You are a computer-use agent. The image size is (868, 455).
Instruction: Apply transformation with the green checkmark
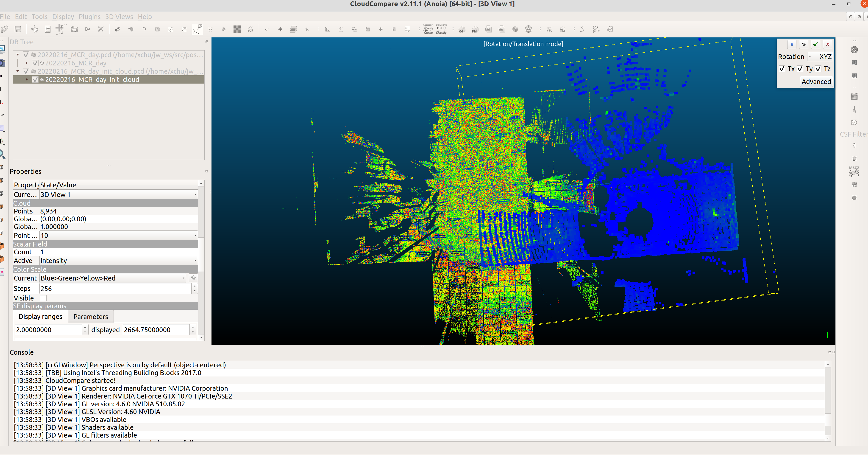pos(815,44)
